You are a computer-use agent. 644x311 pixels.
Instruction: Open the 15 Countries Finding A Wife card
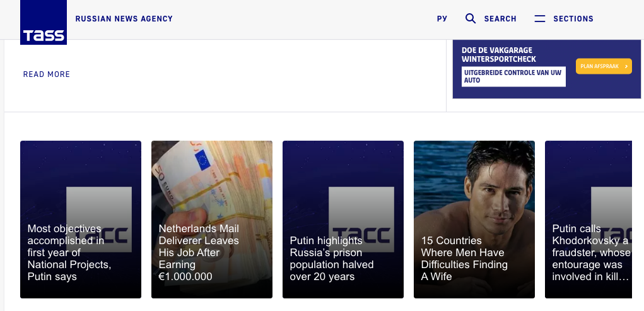point(474,220)
